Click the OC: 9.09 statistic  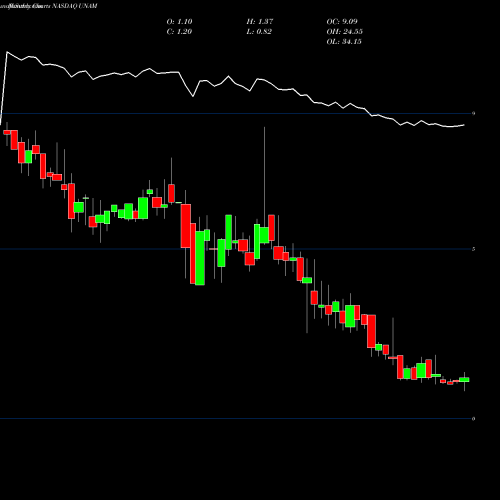coord(342,21)
